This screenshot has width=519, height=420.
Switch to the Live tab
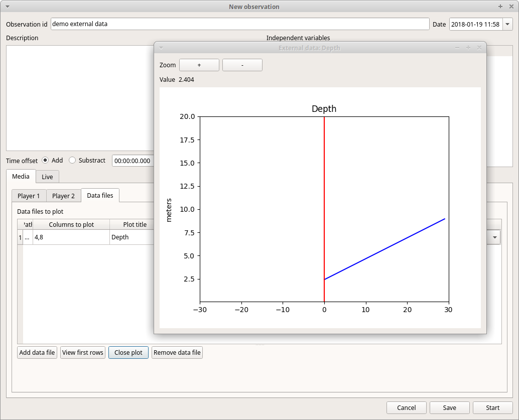coord(47,177)
